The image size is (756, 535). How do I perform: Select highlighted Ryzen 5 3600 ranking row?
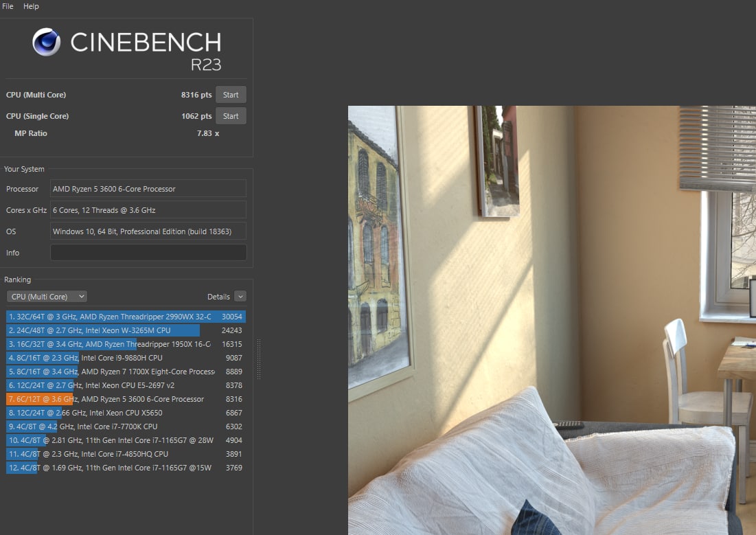click(x=126, y=399)
